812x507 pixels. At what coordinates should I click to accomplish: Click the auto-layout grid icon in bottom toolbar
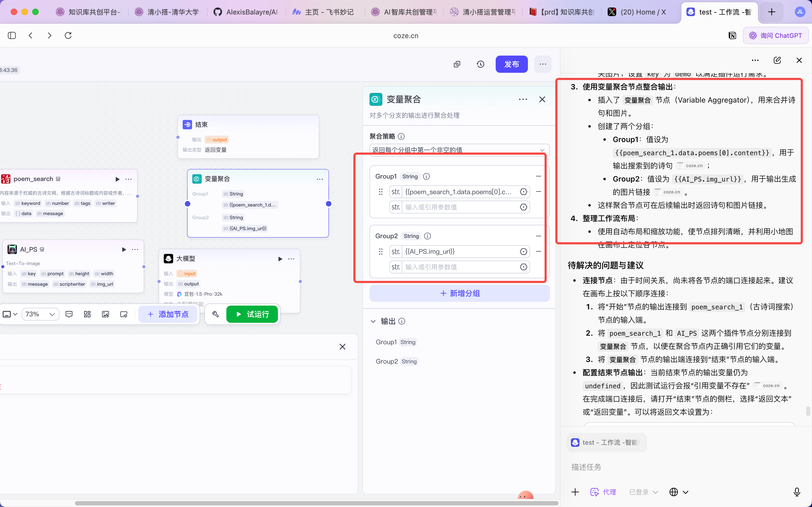[x=87, y=314]
